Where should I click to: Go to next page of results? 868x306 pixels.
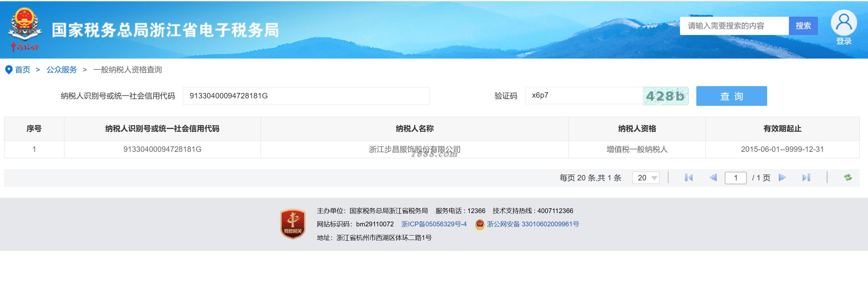click(x=782, y=178)
